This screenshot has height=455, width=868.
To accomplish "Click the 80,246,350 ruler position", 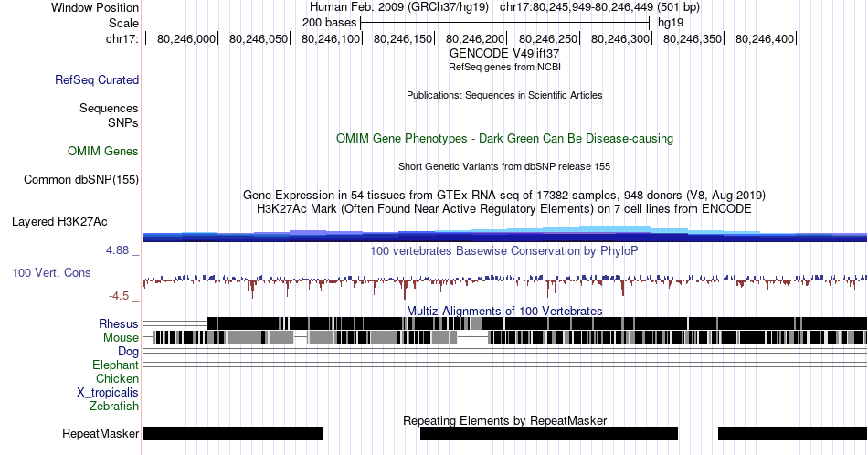I will pyautogui.click(x=693, y=38).
